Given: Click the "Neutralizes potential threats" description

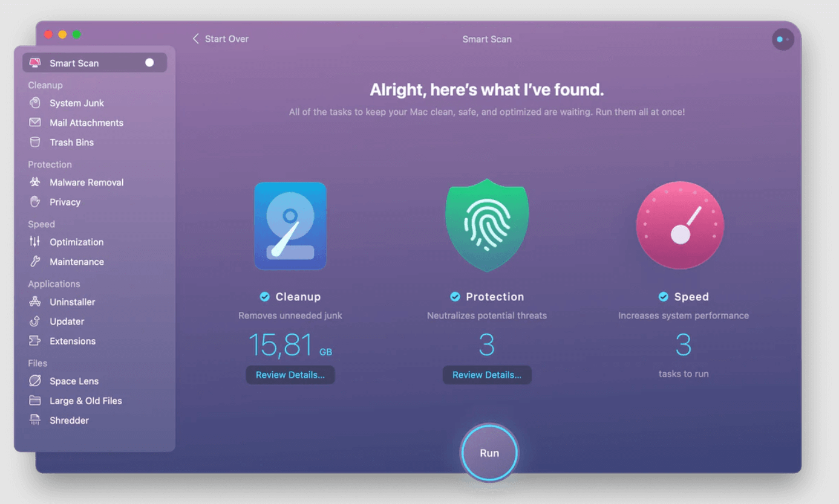Looking at the screenshot, I should 487,315.
